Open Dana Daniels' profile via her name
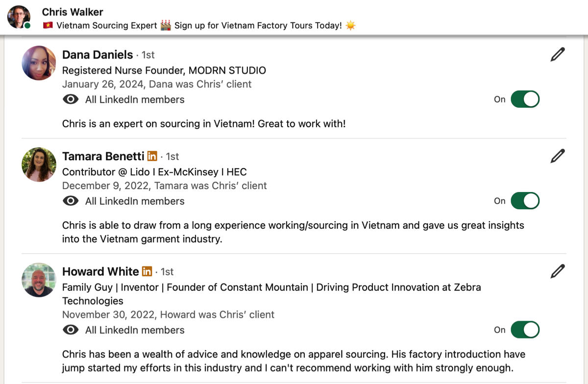Screen dimensions: 588x384 98,55
